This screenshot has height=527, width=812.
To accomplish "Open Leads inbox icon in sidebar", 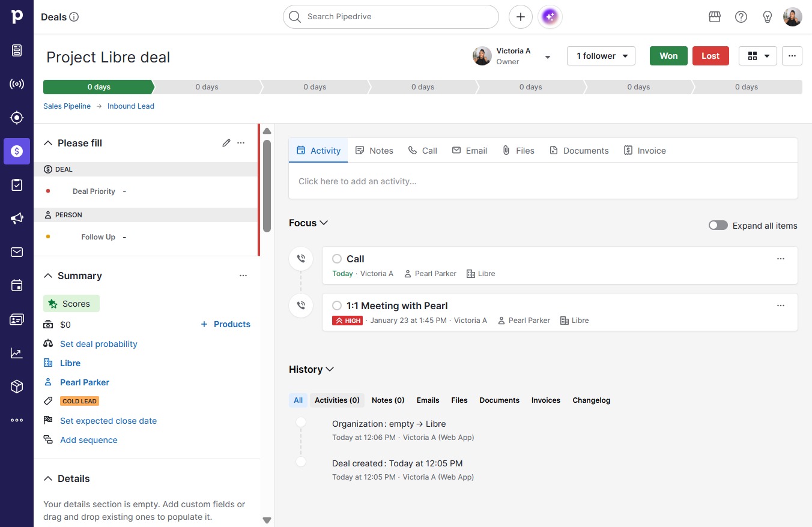I will click(17, 50).
